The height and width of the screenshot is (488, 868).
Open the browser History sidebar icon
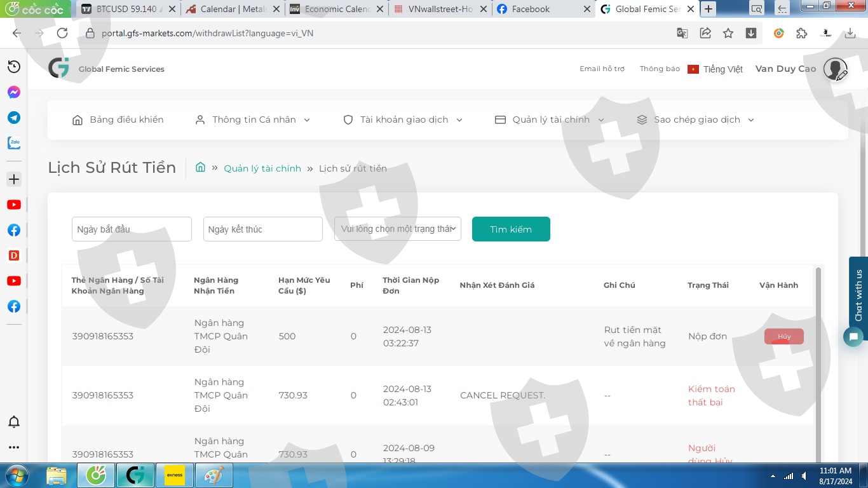tap(13, 67)
